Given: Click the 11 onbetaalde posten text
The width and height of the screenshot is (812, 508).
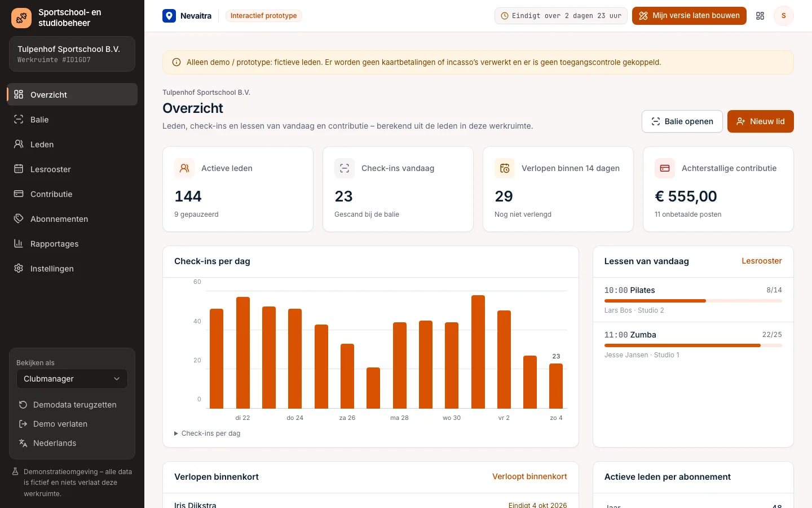Looking at the screenshot, I should (688, 214).
